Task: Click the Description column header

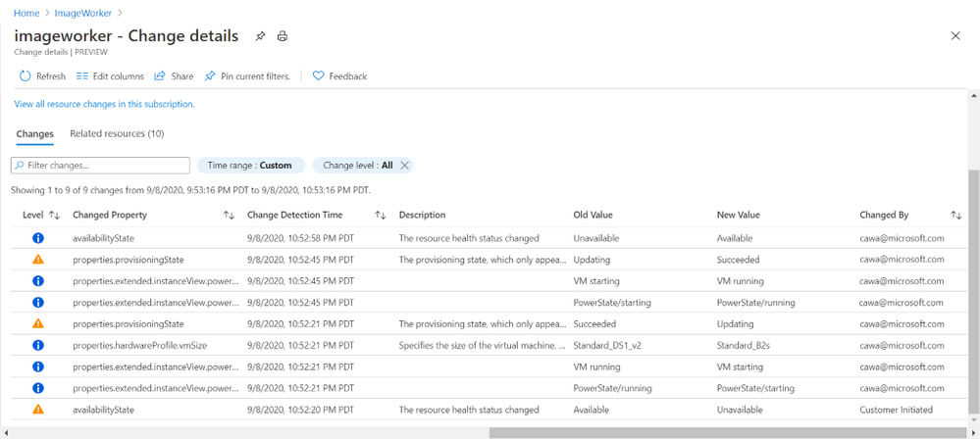Action: (x=422, y=215)
